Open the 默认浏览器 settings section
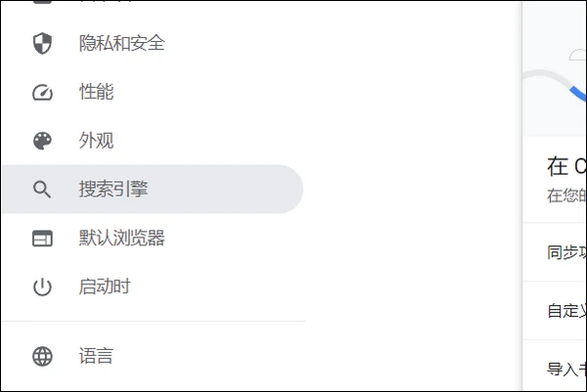 (x=121, y=239)
